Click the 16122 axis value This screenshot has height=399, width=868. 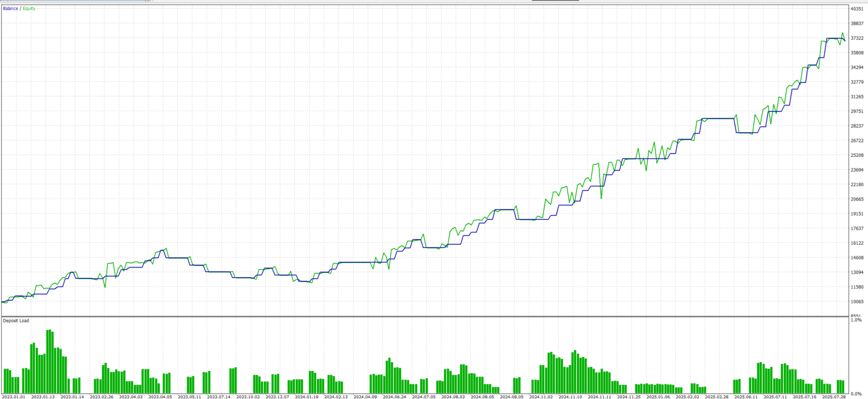[x=857, y=243]
